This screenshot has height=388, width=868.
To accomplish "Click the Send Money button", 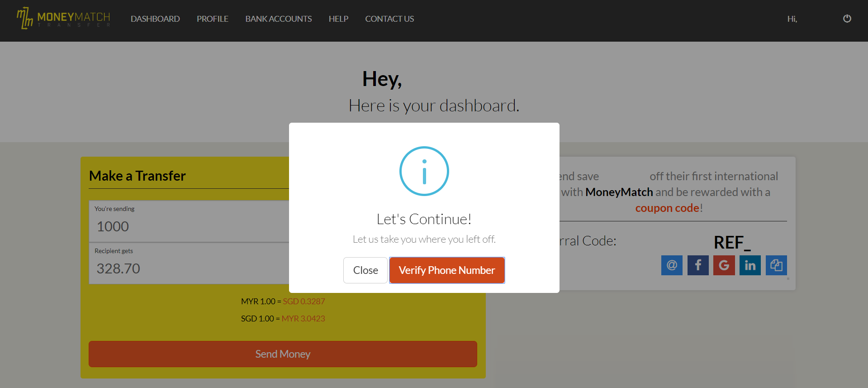I will point(283,354).
